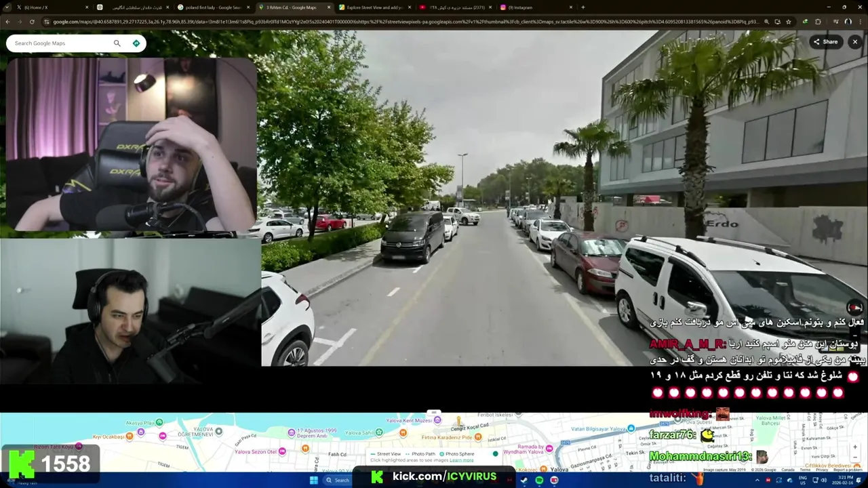Share this Street View location
Screen dimensions: 868x488
click(x=825, y=42)
